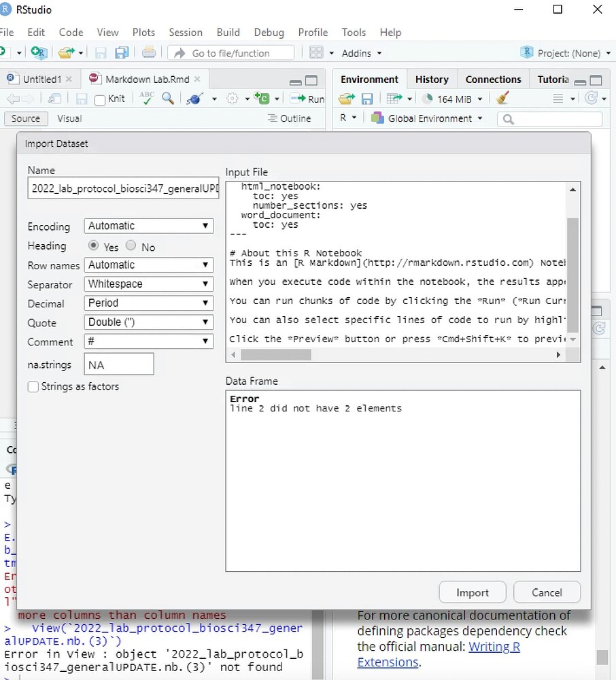The image size is (616, 680).
Task: Click the save current document icon
Action: click(x=99, y=53)
